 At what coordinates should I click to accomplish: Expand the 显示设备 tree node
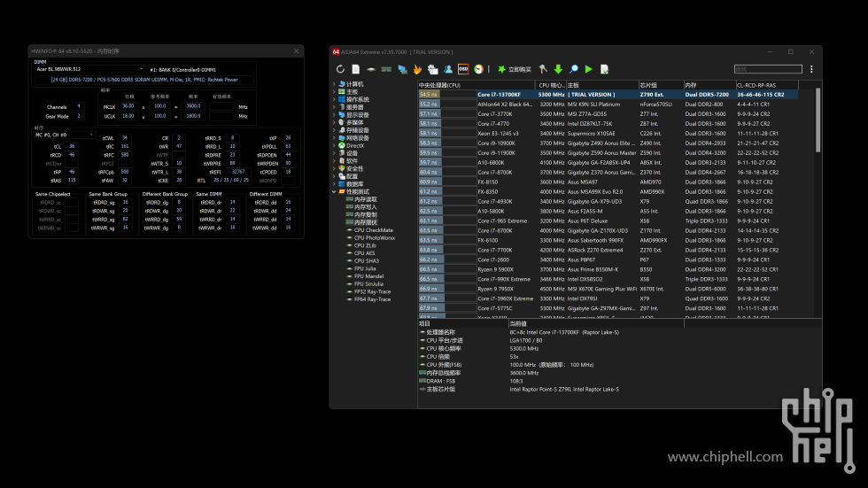[334, 115]
